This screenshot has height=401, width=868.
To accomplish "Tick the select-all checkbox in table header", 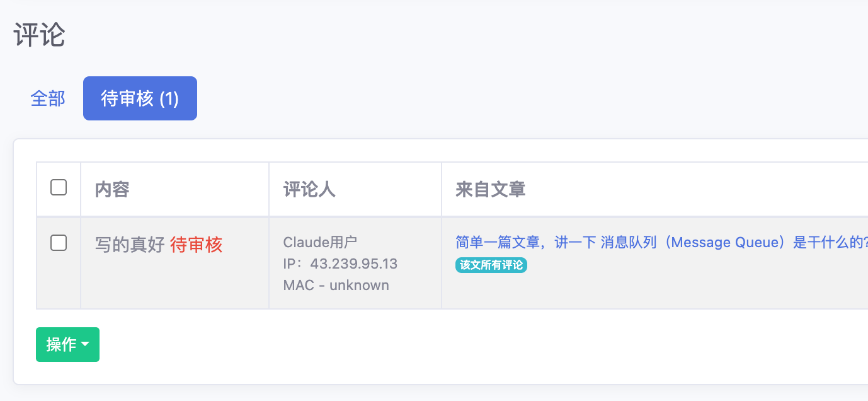I will [59, 187].
